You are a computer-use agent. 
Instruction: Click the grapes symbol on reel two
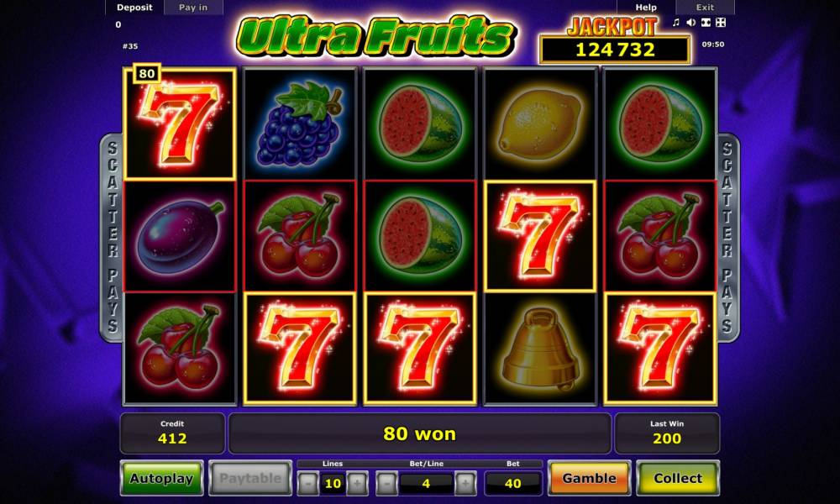(x=300, y=123)
